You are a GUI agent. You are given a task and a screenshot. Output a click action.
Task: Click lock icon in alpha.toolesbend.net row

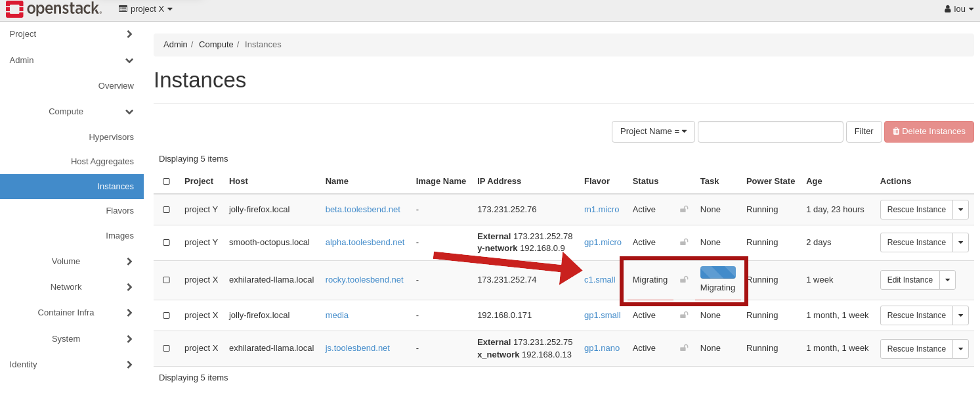[684, 242]
